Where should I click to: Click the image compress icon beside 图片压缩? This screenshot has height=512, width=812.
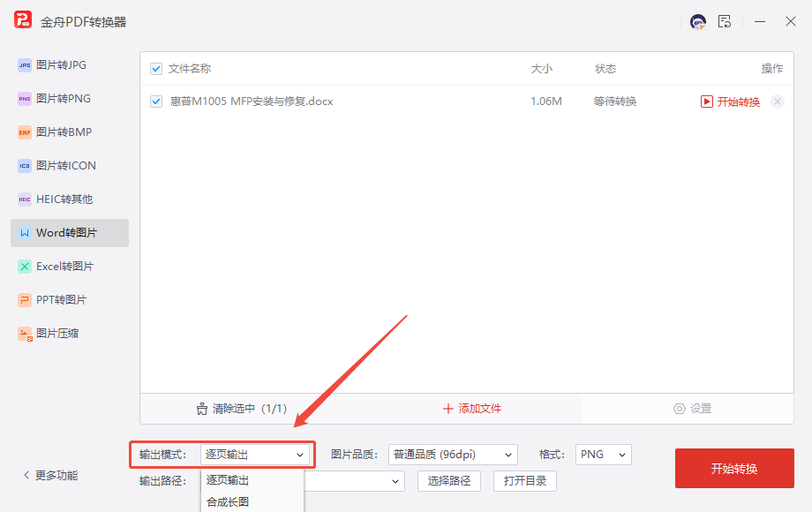pos(25,334)
